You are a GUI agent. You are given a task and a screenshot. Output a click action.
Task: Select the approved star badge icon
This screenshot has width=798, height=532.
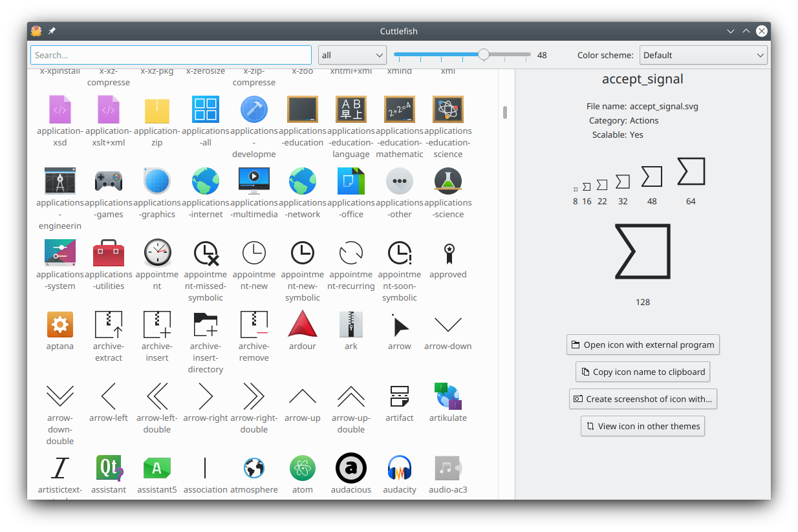coord(448,253)
